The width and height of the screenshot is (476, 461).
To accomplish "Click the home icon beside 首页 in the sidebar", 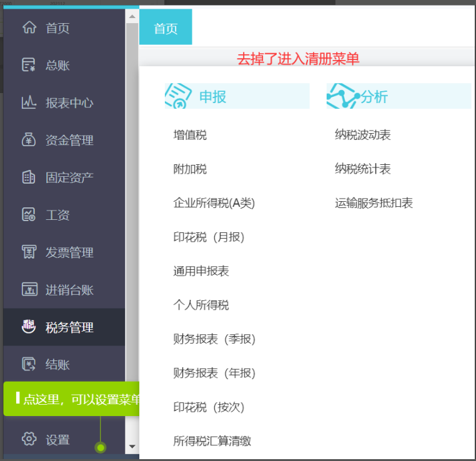I will pyautogui.click(x=29, y=27).
